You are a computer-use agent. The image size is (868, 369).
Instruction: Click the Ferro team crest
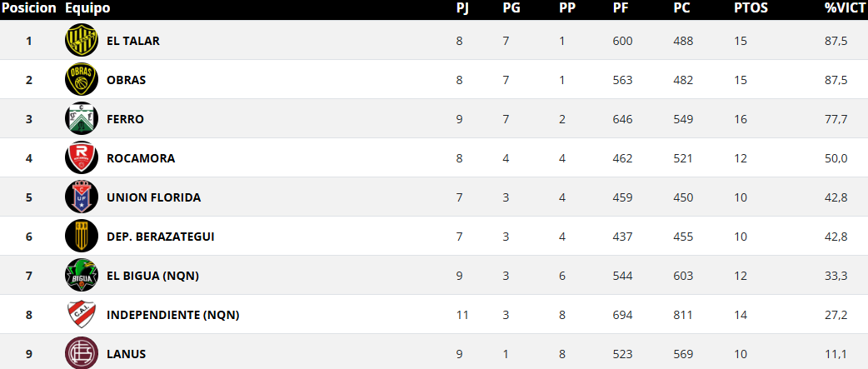click(81, 119)
